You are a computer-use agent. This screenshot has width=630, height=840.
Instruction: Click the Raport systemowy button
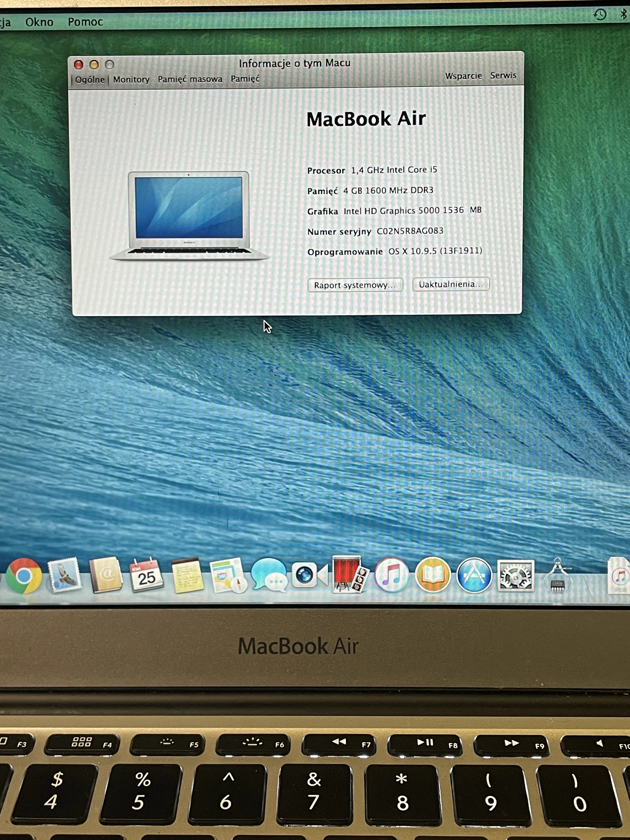[x=355, y=285]
